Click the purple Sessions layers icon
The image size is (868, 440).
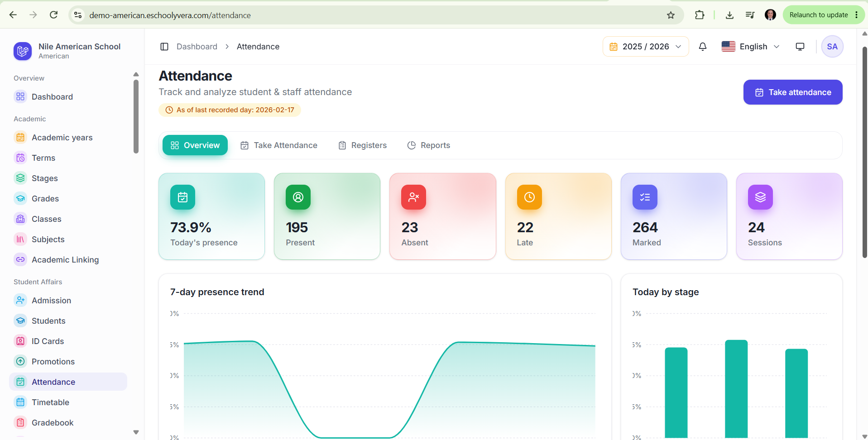tap(760, 197)
